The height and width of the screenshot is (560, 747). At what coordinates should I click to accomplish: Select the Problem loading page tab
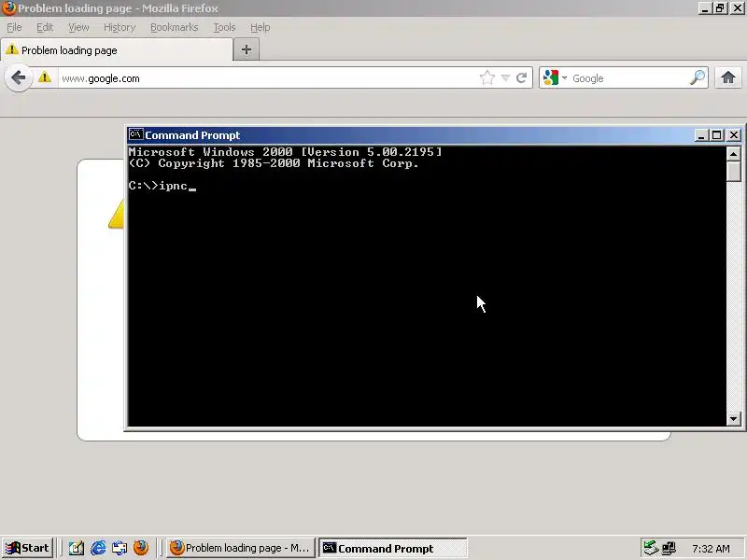(117, 50)
